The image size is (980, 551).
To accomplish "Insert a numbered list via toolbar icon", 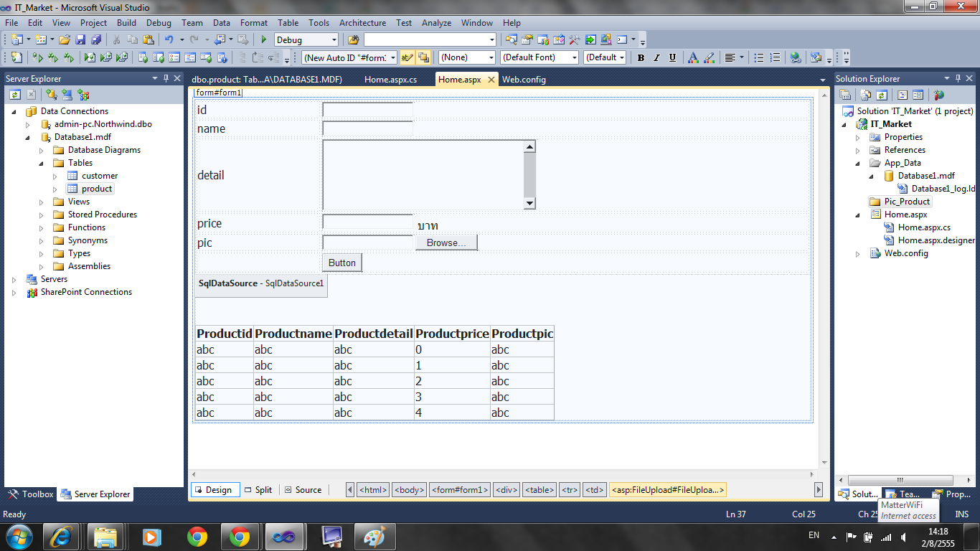I will 776,57.
